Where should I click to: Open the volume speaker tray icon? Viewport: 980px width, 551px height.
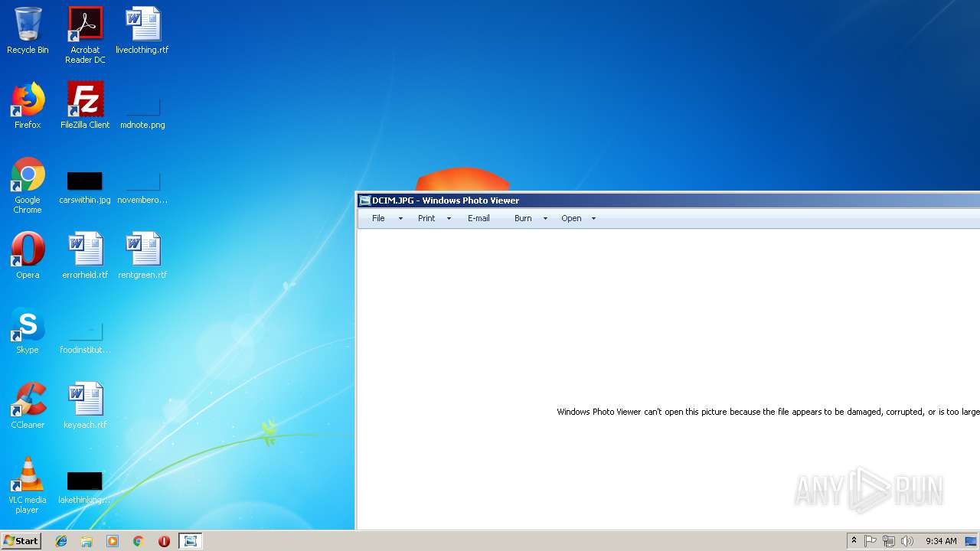coord(907,541)
